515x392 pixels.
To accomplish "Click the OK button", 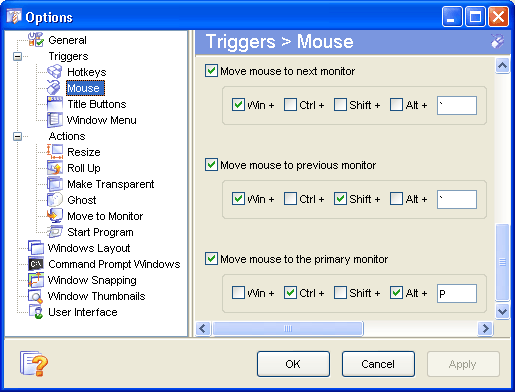I will click(x=293, y=364).
